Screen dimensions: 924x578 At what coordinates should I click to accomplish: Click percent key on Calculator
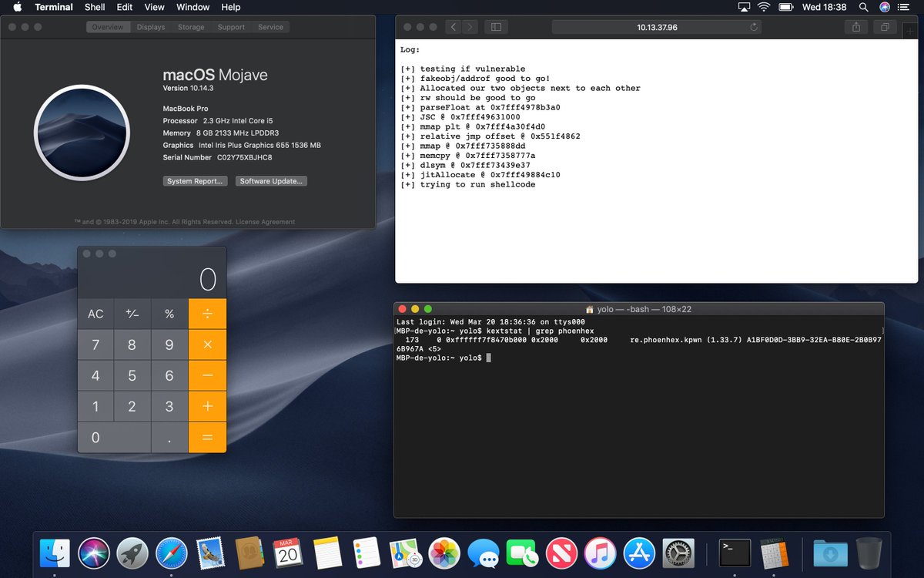169,314
